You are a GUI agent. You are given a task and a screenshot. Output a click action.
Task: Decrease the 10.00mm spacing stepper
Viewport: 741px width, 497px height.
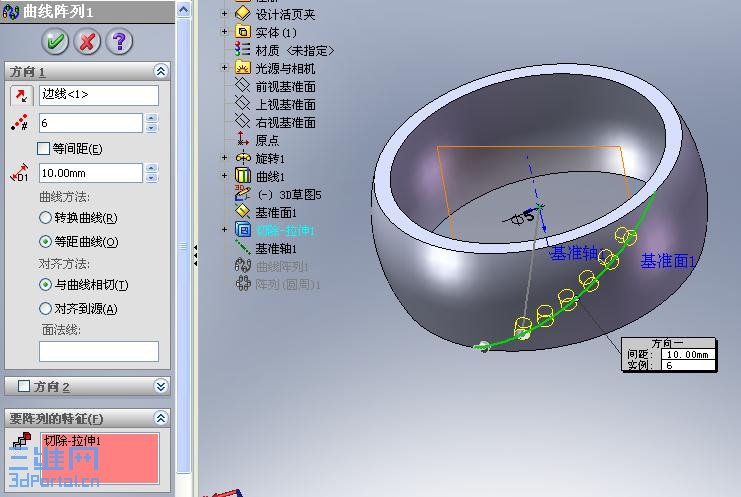coord(151,178)
